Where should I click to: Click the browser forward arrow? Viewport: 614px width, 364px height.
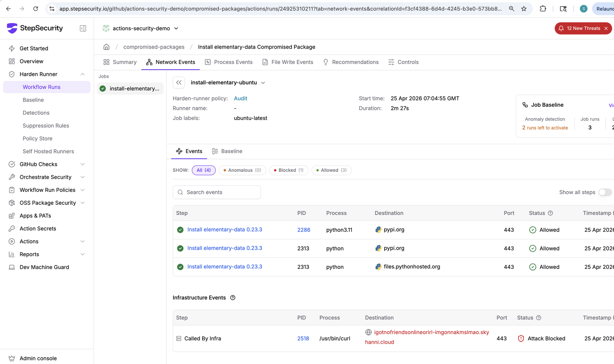(22, 8)
